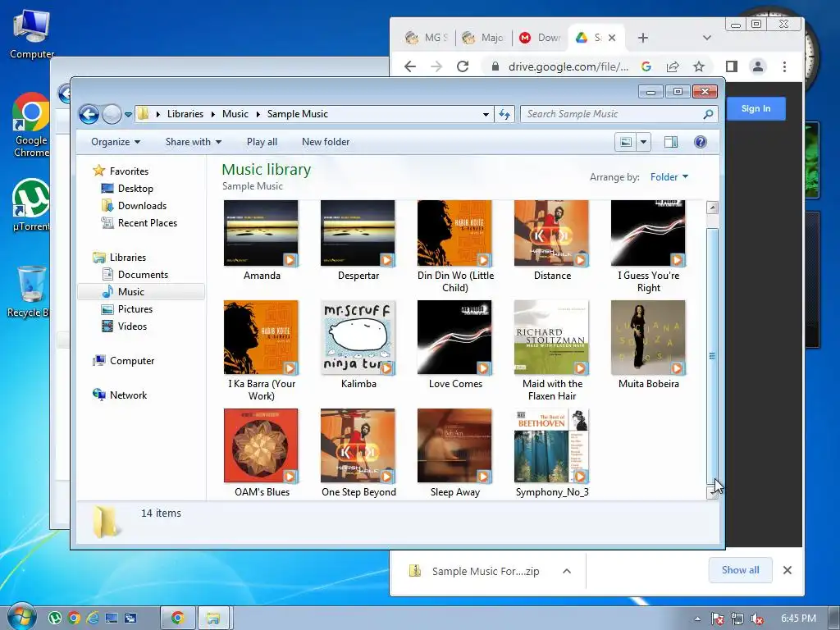The width and height of the screenshot is (840, 630).
Task: Click New folder in the toolbar
Action: 326,142
